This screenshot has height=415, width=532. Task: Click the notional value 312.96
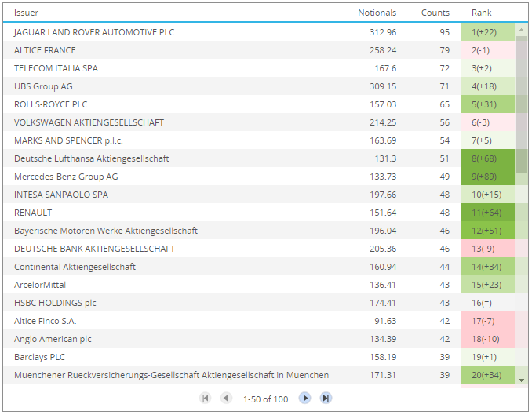(383, 32)
